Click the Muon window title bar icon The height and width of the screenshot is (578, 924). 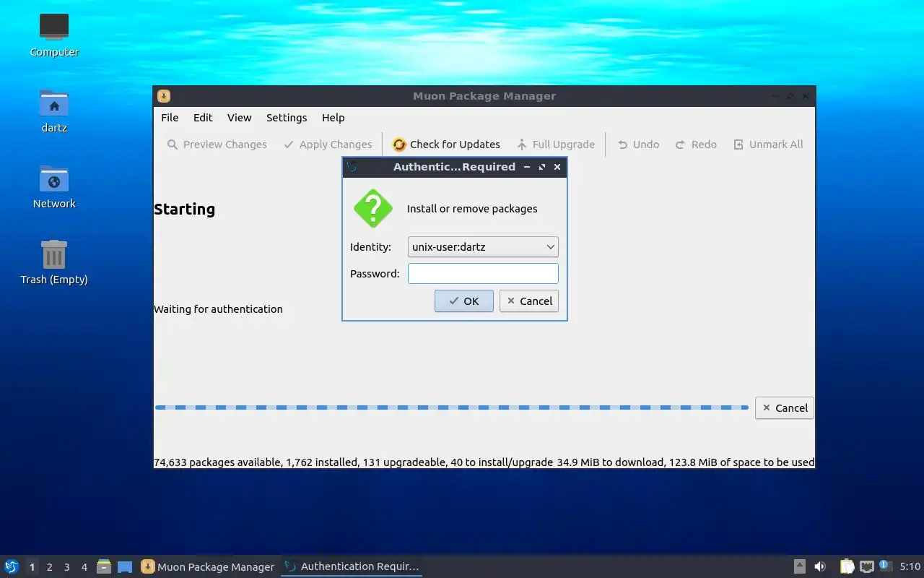pyautogui.click(x=164, y=96)
